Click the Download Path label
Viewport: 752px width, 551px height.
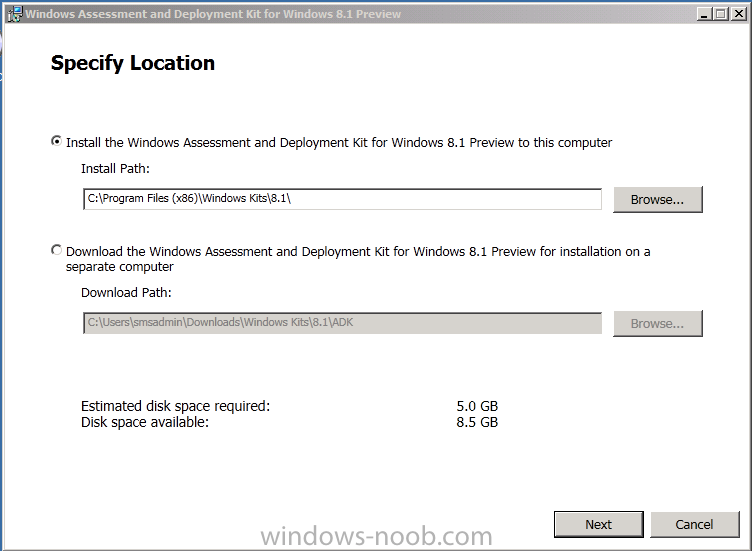point(126,293)
